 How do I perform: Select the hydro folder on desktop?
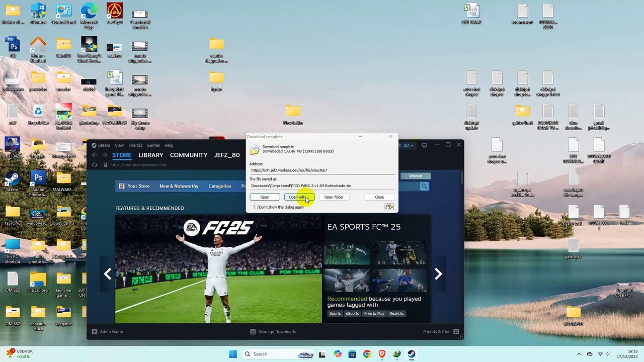(216, 81)
